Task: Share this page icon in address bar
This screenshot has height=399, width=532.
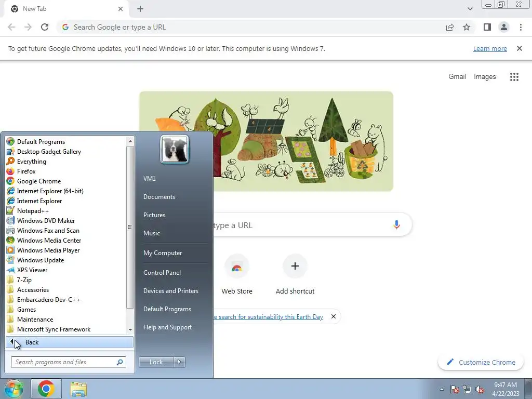Action: [450, 27]
